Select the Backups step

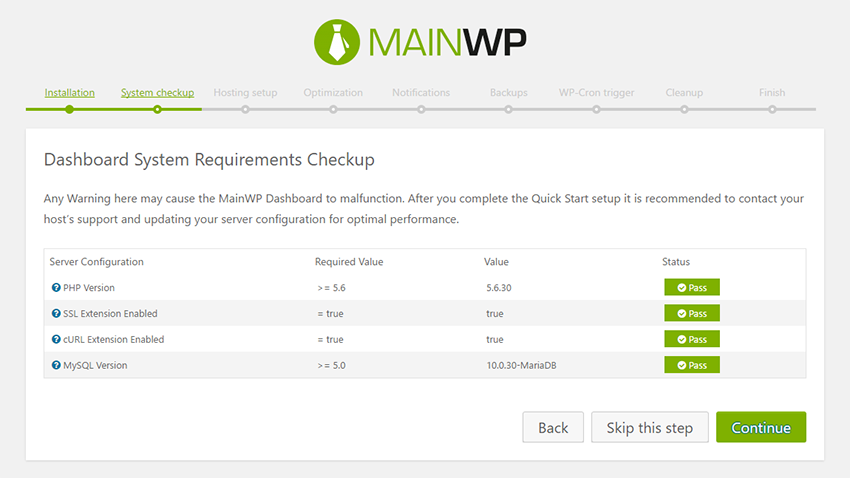coord(508,93)
